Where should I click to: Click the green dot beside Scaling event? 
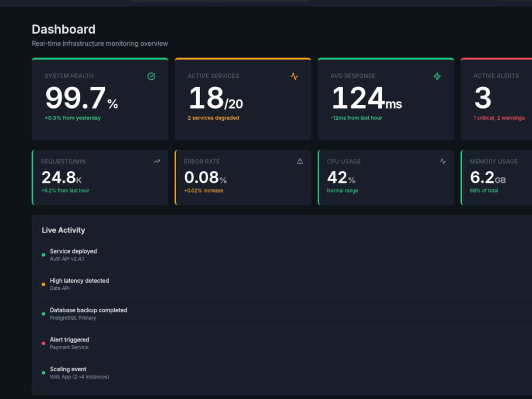click(x=44, y=373)
